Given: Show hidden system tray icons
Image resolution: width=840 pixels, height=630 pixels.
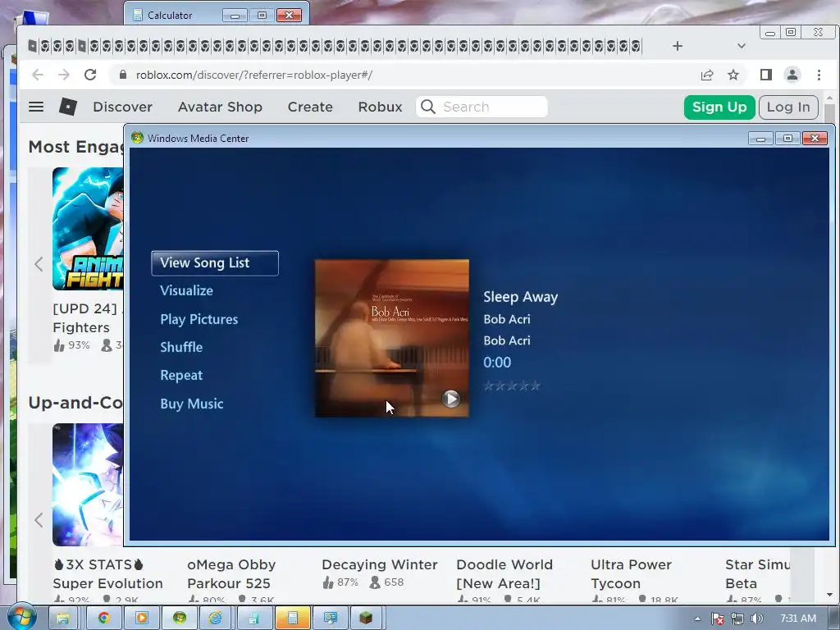Looking at the screenshot, I should coord(697,619).
